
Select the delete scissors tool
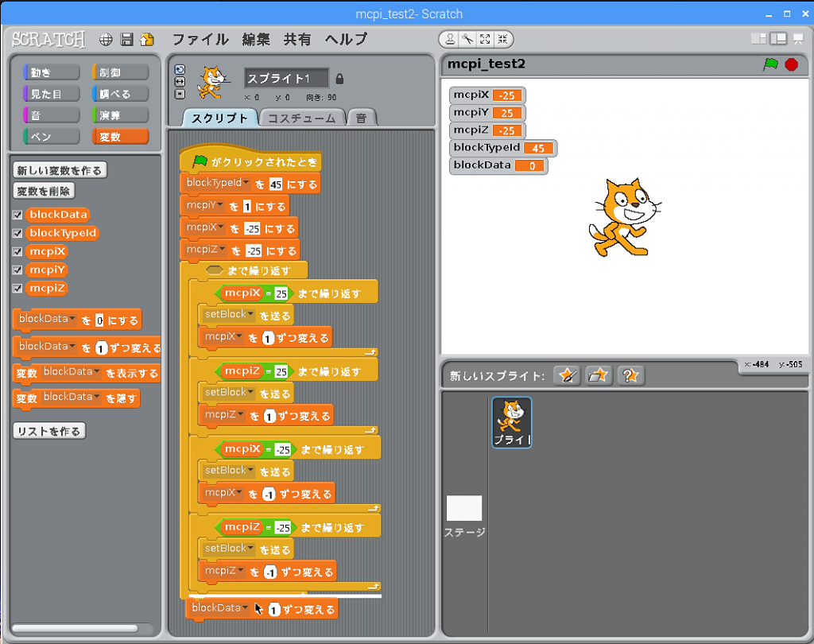tap(467, 39)
